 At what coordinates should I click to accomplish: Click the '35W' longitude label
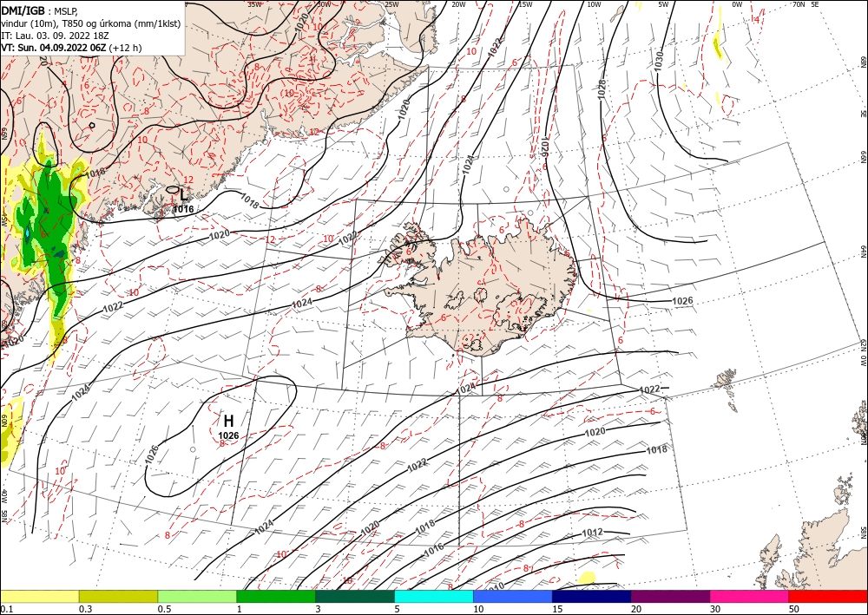pos(254,4)
